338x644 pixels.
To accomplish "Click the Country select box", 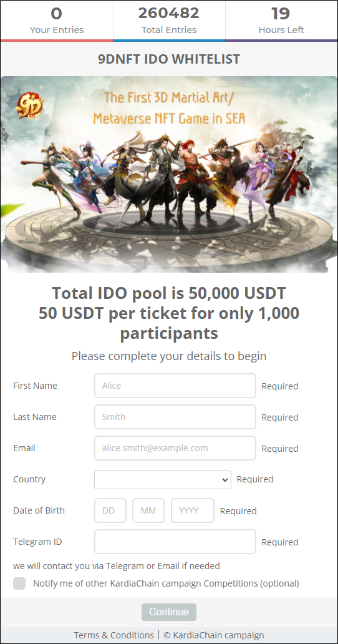I will click(162, 480).
